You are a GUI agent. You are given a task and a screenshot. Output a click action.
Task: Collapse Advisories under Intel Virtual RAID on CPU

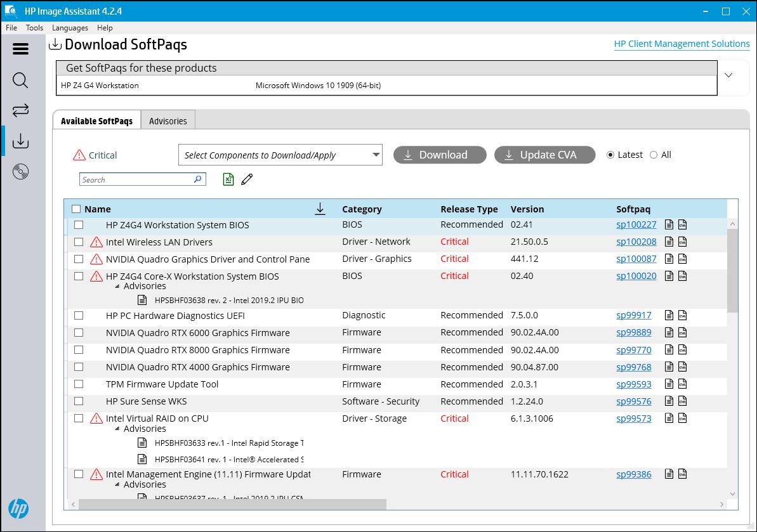(x=117, y=429)
